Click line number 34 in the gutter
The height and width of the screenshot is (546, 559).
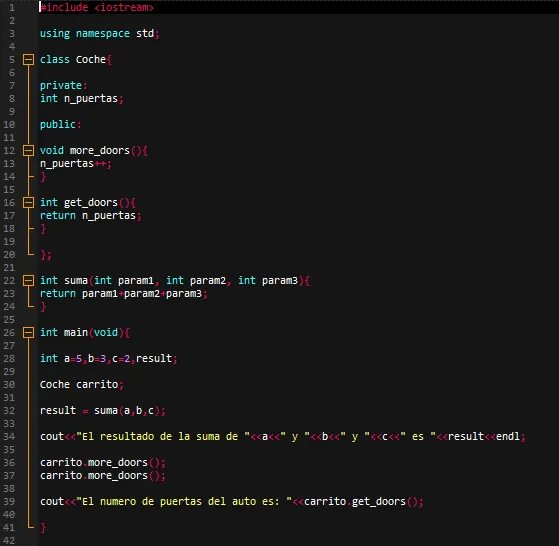point(9,437)
